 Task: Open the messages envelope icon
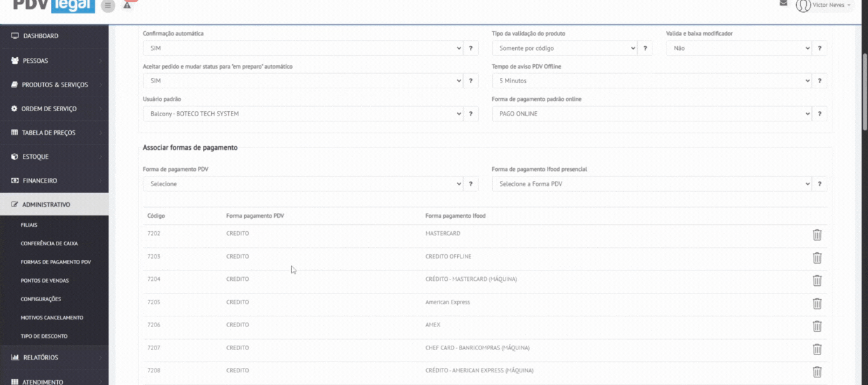[x=783, y=4]
